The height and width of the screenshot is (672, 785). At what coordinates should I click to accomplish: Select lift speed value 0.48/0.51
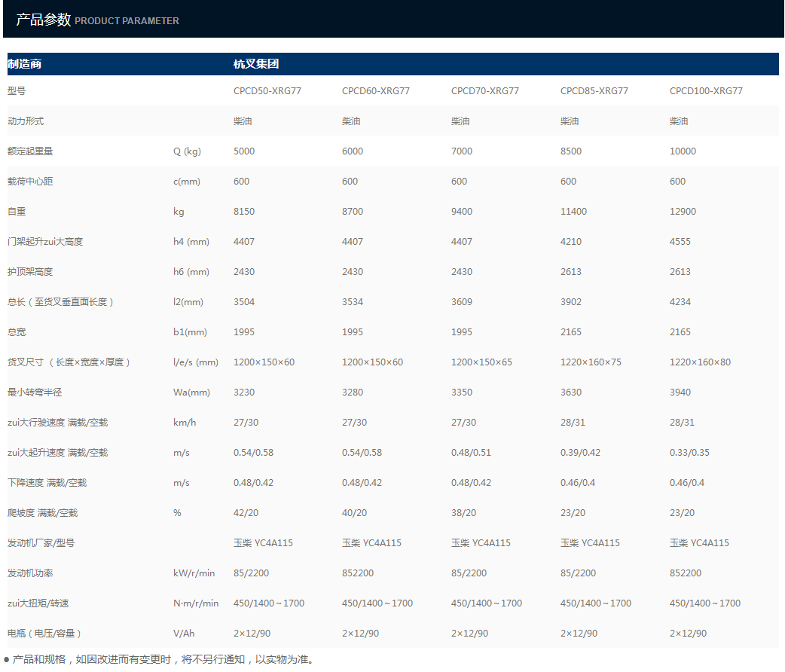pos(471,453)
